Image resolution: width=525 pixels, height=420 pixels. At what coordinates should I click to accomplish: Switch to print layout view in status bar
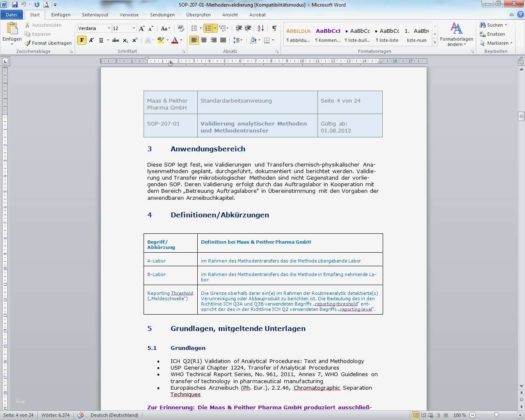click(x=416, y=415)
